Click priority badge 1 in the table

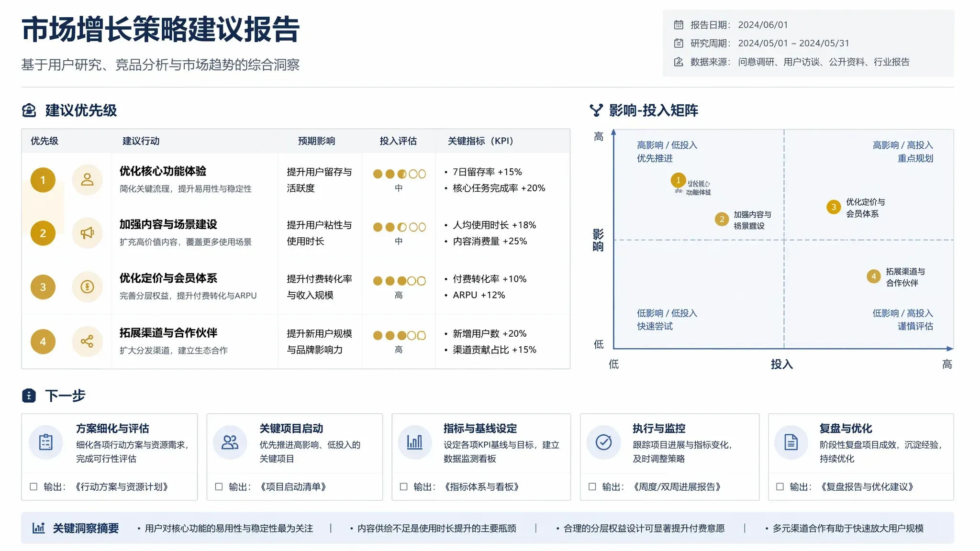43,180
